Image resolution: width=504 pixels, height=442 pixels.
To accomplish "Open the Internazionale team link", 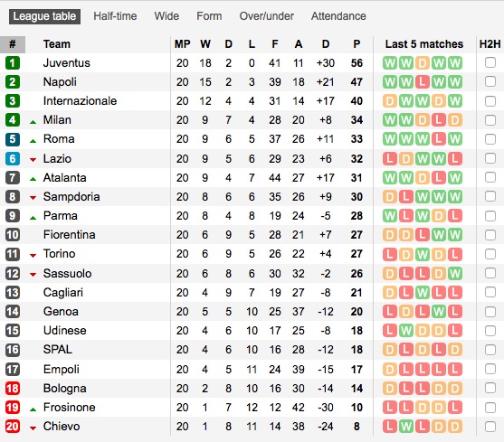I will [80, 101].
